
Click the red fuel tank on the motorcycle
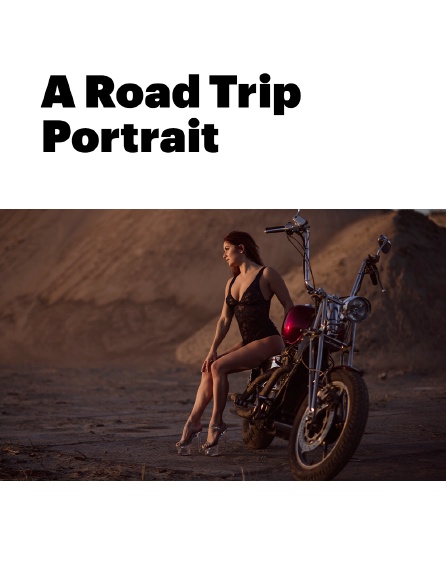click(298, 323)
